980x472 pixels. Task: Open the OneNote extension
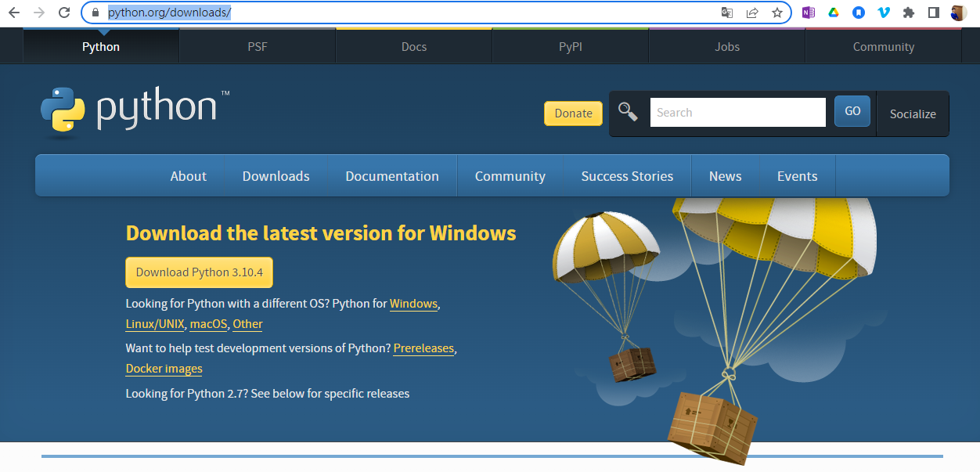point(809,13)
